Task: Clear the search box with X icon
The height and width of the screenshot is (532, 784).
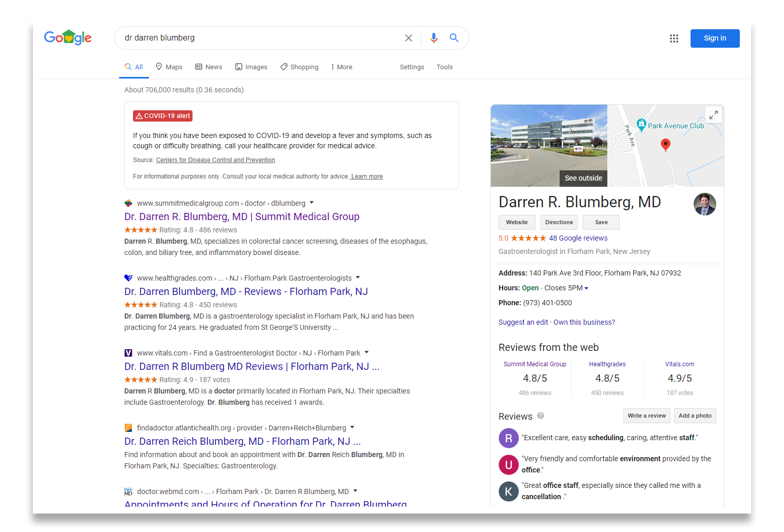Action: (409, 38)
